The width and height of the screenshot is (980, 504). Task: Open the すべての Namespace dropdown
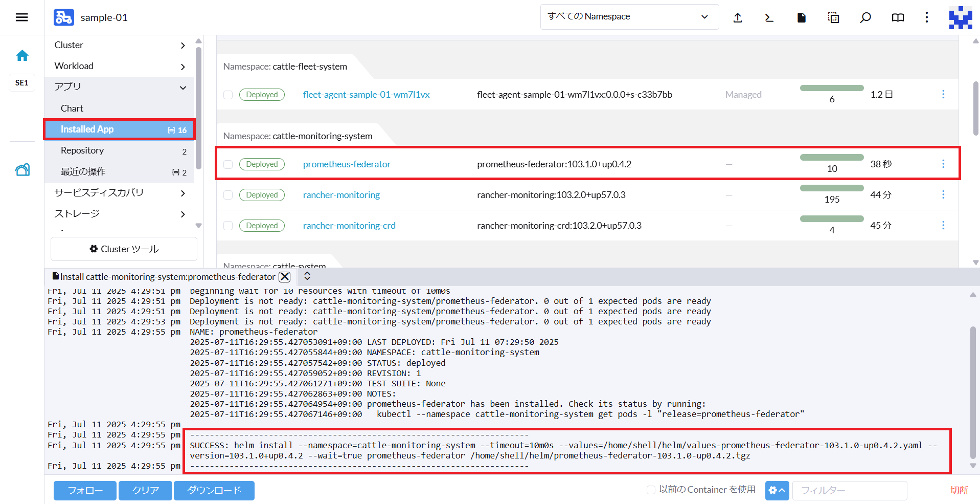(x=629, y=17)
